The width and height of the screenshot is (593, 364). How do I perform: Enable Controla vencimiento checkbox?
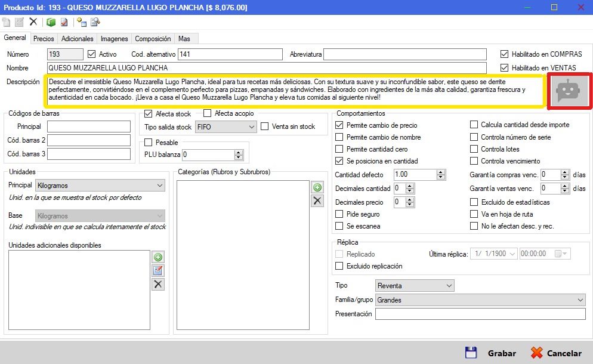click(x=474, y=161)
